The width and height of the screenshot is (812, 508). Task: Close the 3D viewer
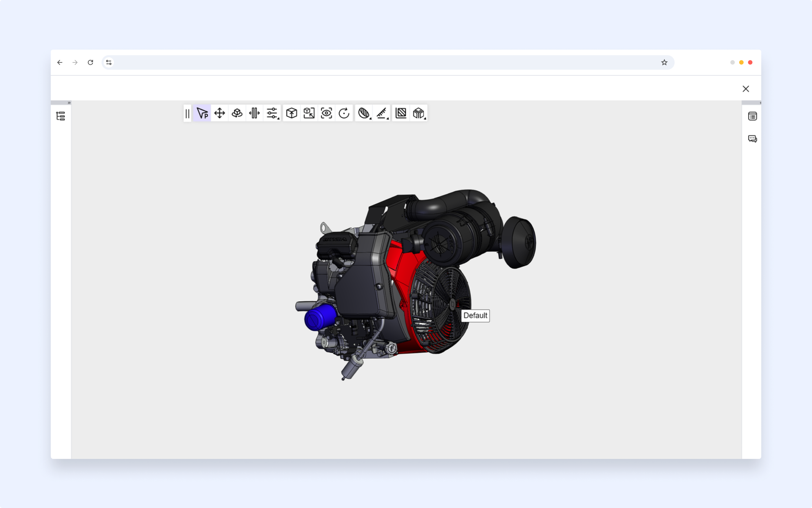point(745,89)
